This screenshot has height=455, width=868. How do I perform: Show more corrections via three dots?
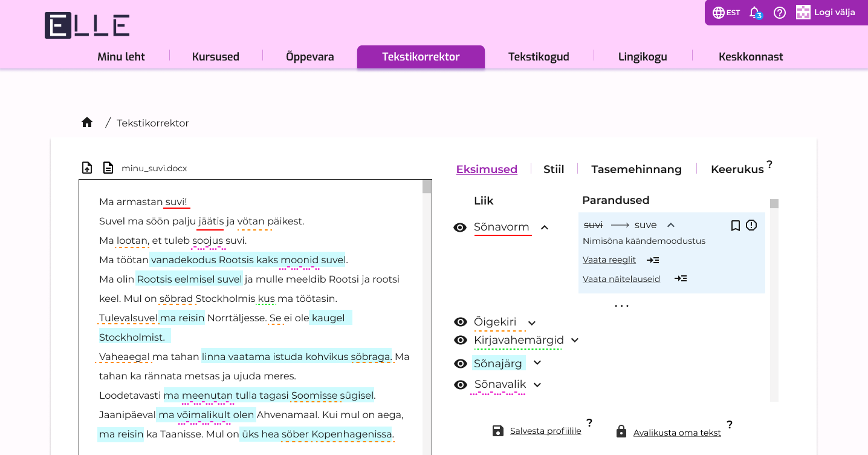pyautogui.click(x=621, y=306)
